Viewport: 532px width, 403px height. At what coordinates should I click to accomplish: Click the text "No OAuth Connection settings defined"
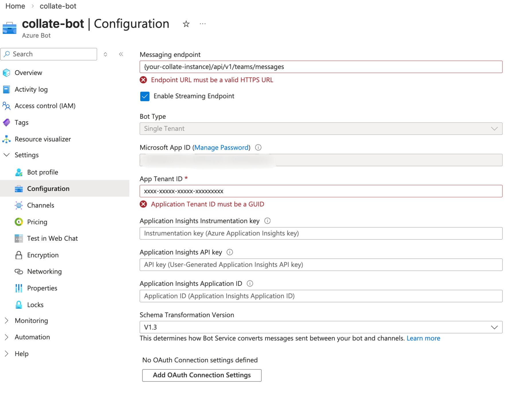pos(200,360)
